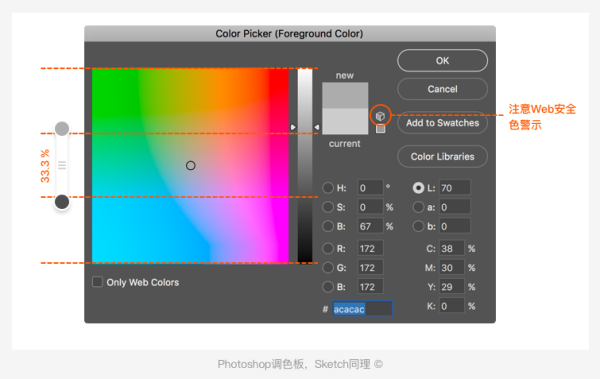Image resolution: width=600 pixels, height=379 pixels.
Task: Click the web-safe color warning cube icon
Action: [x=380, y=116]
